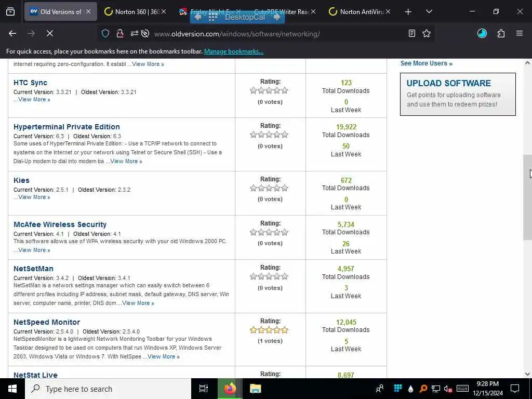The image size is (532, 399).
Task: Toggle reader view icon
Action: (411, 33)
